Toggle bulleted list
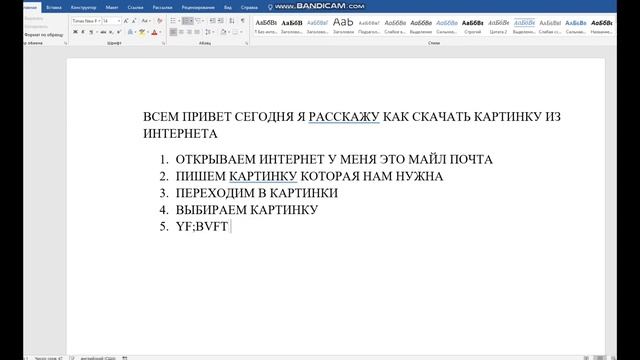640x360 pixels. coord(173,20)
